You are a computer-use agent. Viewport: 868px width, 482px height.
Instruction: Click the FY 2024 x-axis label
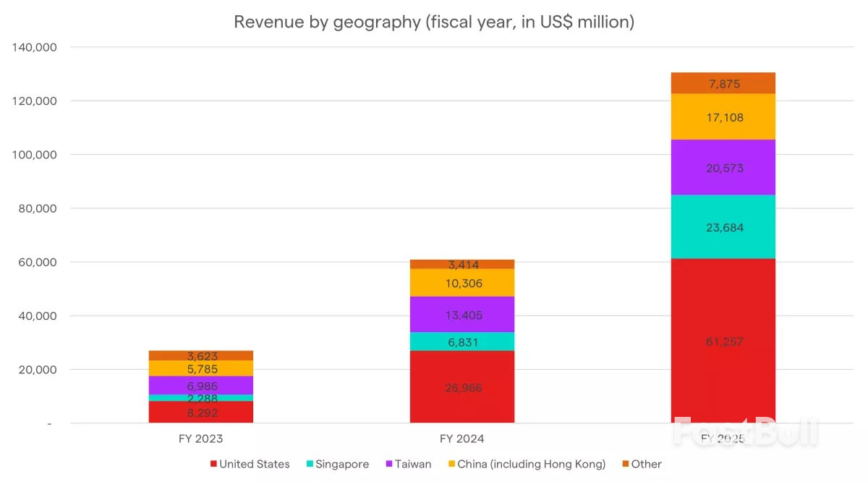point(461,439)
